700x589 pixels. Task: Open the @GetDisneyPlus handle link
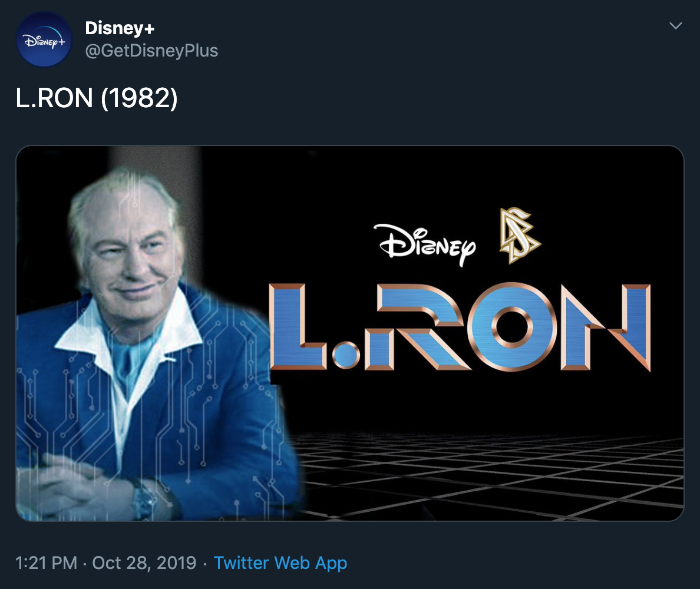(151, 51)
